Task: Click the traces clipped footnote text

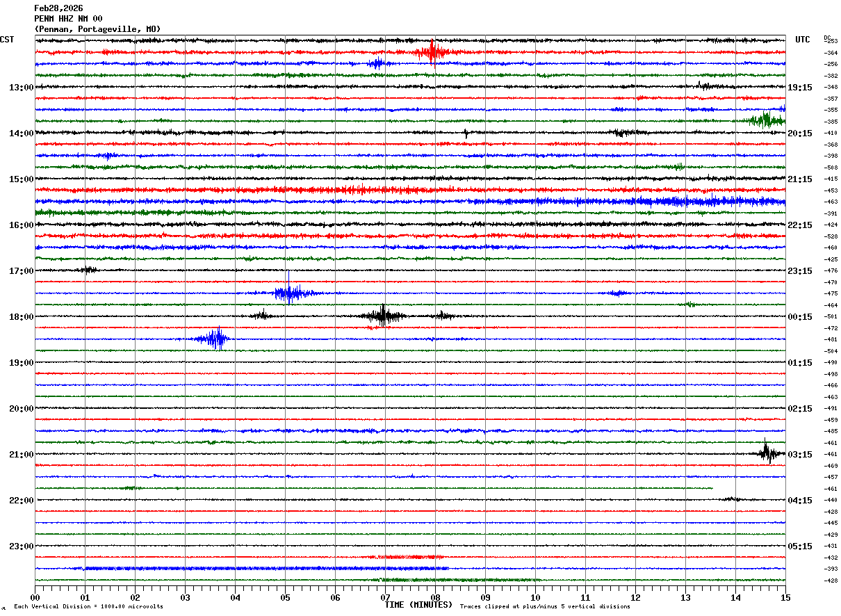Action: coord(545,606)
